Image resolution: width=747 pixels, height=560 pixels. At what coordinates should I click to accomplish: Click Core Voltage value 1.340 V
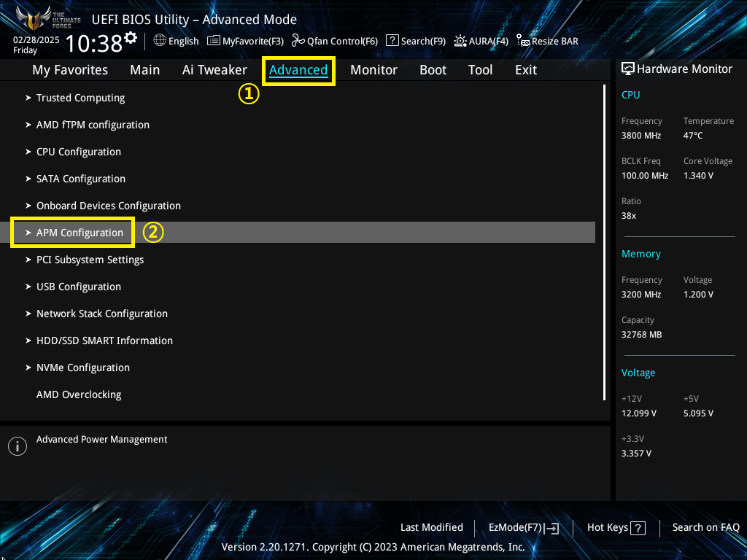click(x=698, y=176)
